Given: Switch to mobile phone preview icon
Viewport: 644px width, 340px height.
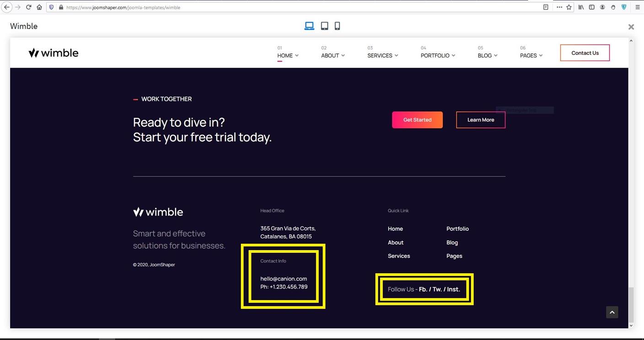Looking at the screenshot, I should [337, 26].
